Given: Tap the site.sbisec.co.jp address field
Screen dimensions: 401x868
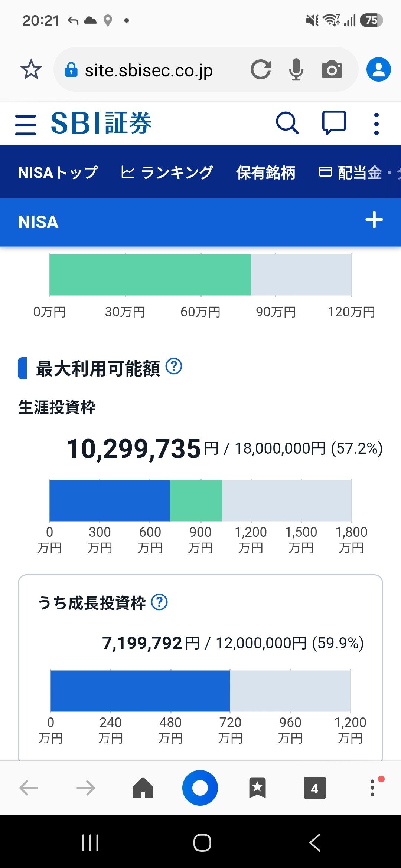Looking at the screenshot, I should point(149,70).
